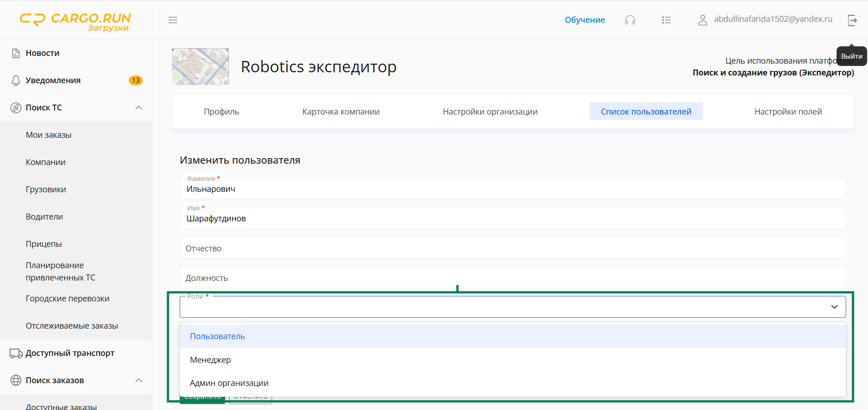
Task: Collapse the Поиск заказов section chevron
Action: click(139, 380)
